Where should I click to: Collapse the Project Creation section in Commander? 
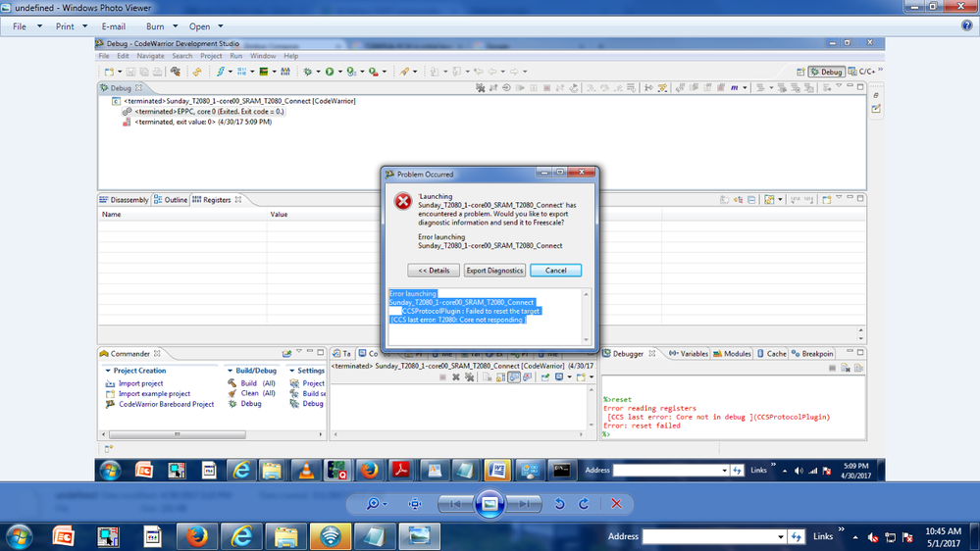(108, 371)
